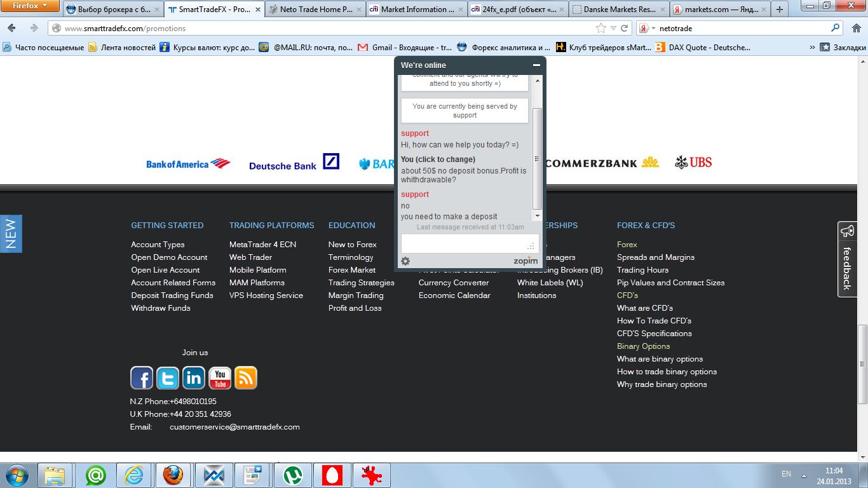
Task: Click You (click to change) name
Action: 438,159
